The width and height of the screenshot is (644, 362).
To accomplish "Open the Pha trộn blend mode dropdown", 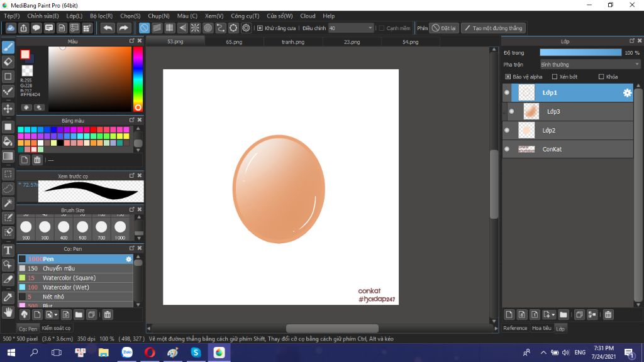I will click(x=590, y=65).
